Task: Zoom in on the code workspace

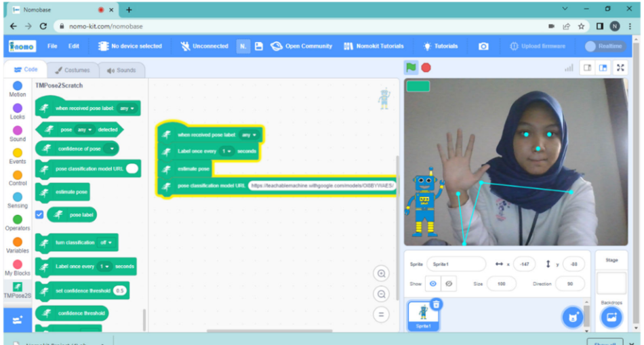Action: point(382,274)
